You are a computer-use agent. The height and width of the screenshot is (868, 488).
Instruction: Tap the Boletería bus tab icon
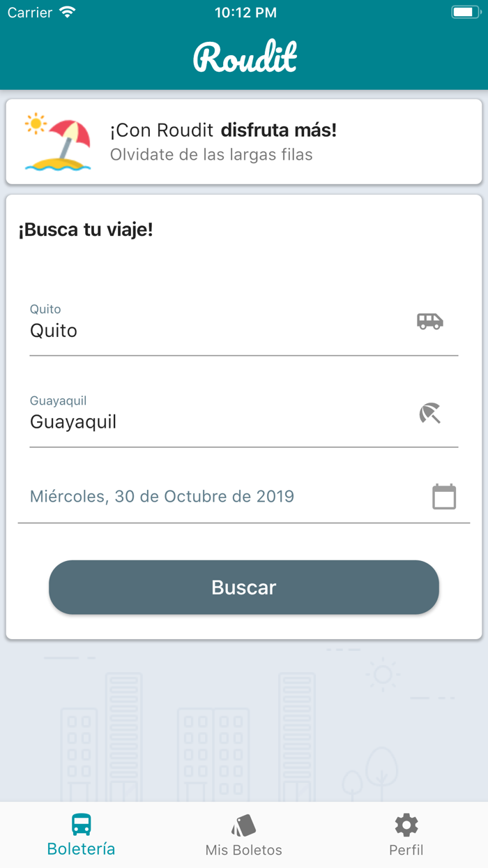click(82, 825)
